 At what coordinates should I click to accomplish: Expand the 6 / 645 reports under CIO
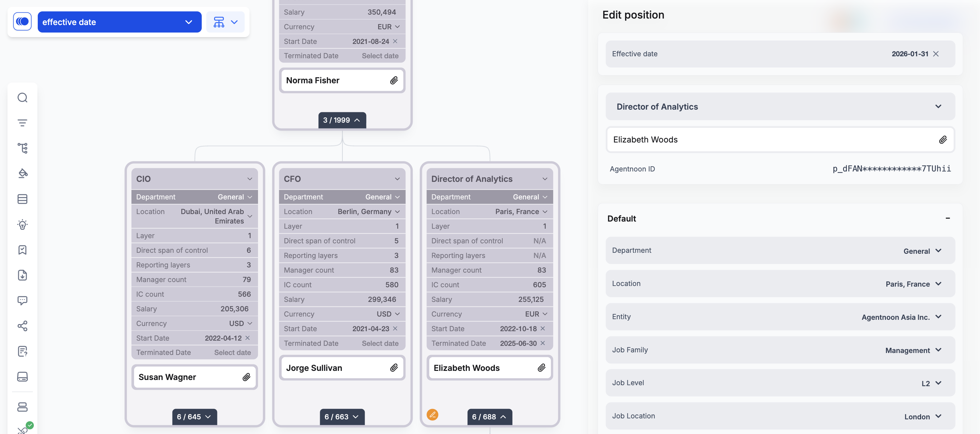194,417
